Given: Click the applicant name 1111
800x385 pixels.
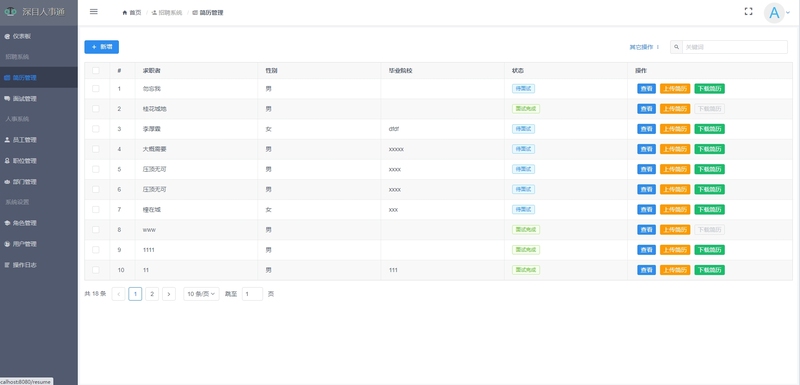Looking at the screenshot, I should pyautogui.click(x=149, y=250).
